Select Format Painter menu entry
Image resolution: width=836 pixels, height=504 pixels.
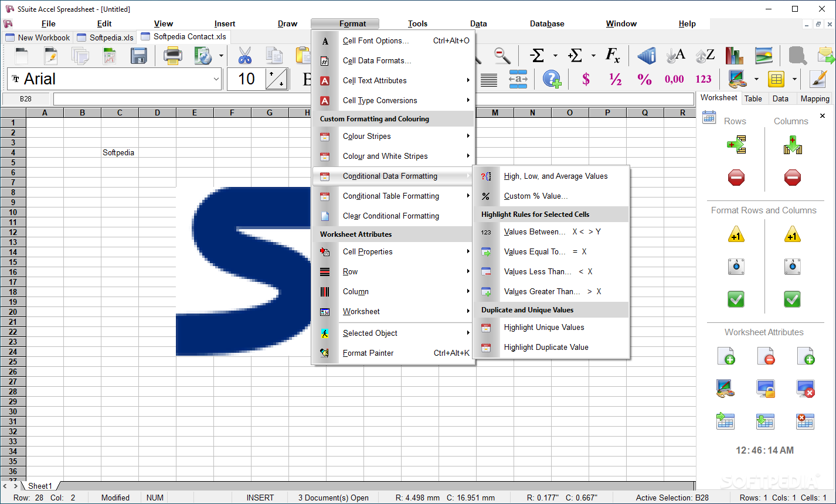(393, 353)
